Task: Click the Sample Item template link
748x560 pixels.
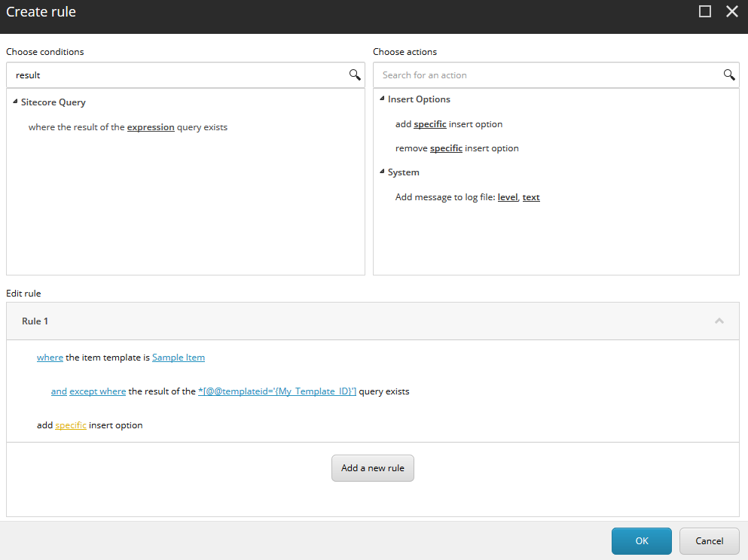Action: tap(178, 357)
